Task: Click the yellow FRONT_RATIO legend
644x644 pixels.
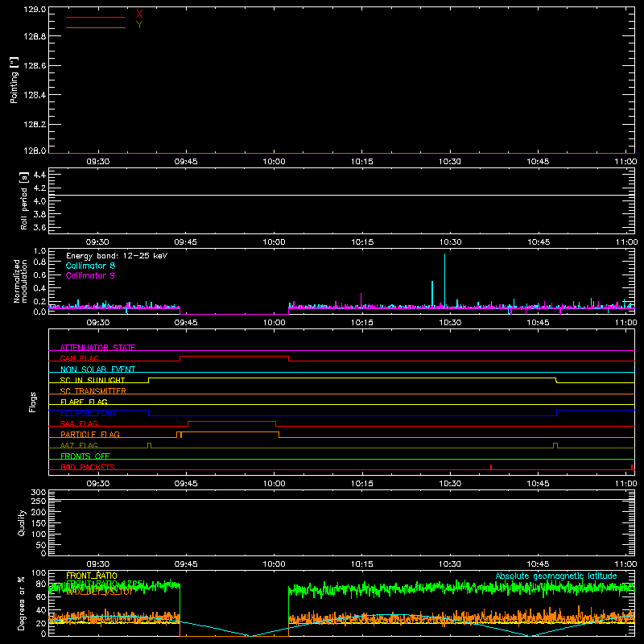Action: 92,576
